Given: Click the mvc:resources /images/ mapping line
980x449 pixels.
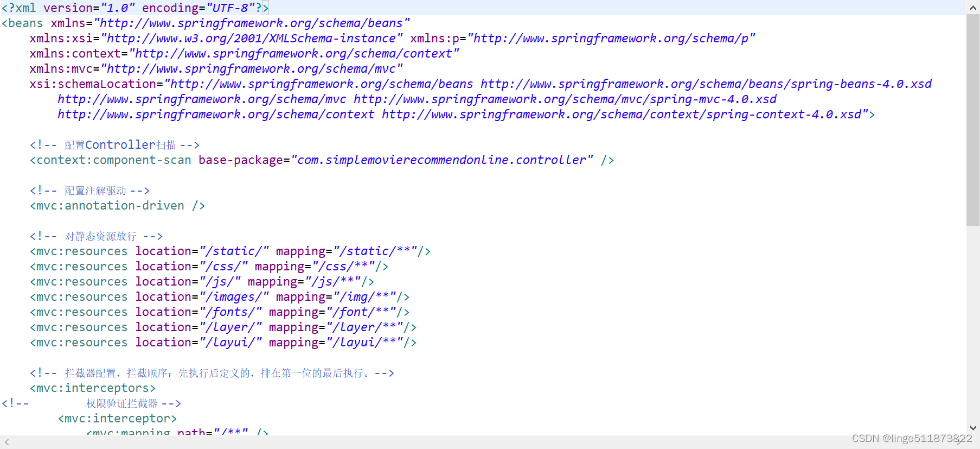Looking at the screenshot, I should pos(220,297).
